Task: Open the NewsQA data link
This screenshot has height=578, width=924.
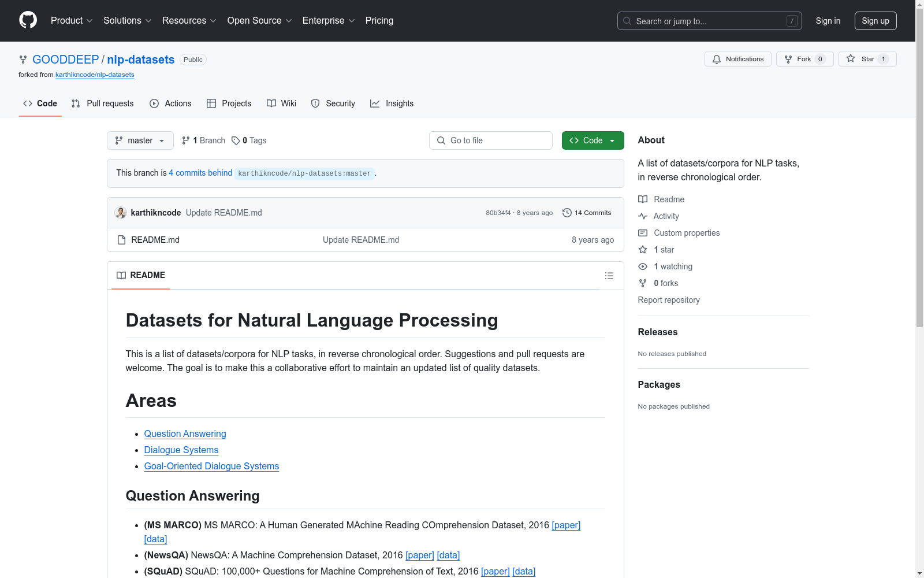Action: click(448, 555)
